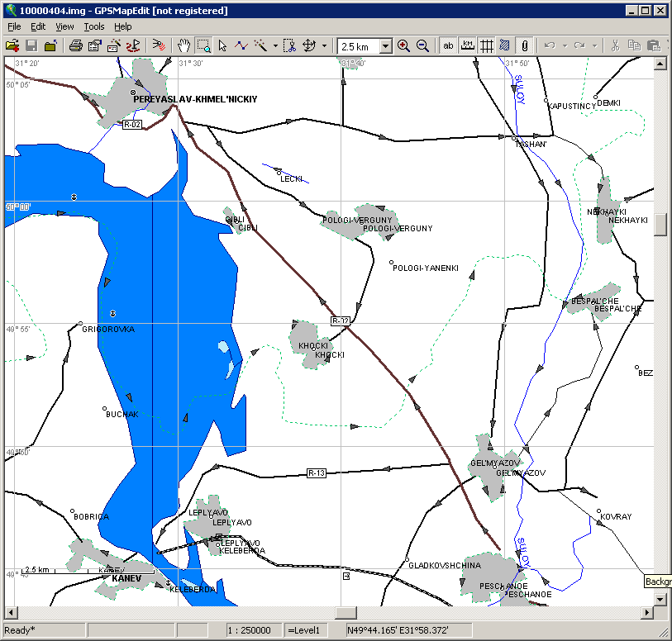The height and width of the screenshot is (641, 672).
Task: Open the File menu
Action: [x=14, y=26]
